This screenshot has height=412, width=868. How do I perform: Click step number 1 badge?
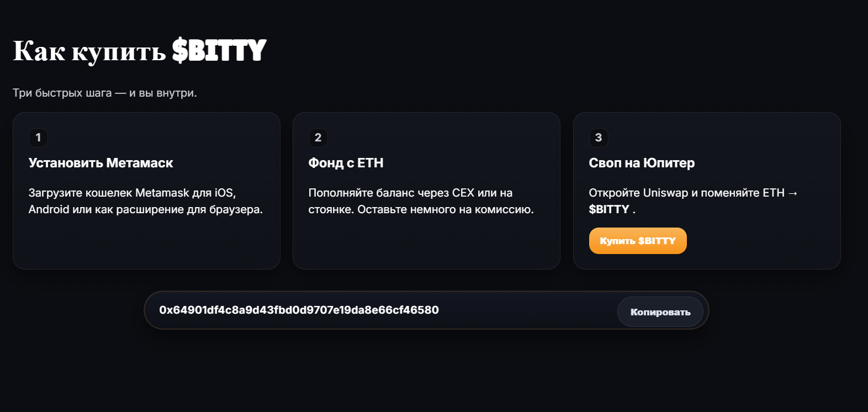[x=38, y=138]
